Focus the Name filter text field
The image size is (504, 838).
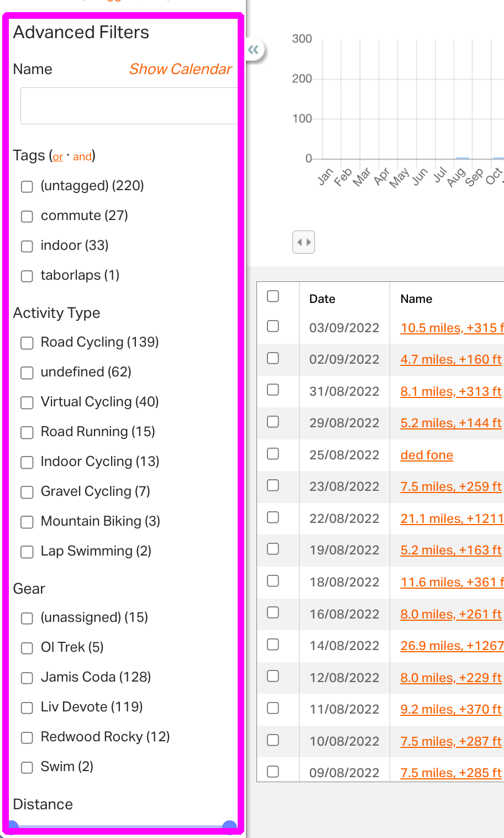[x=129, y=106]
